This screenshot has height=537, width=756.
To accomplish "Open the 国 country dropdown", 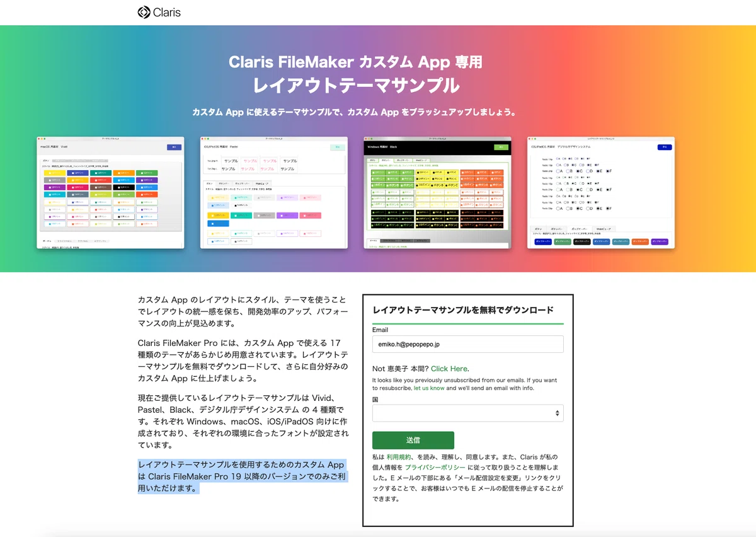I will point(467,413).
